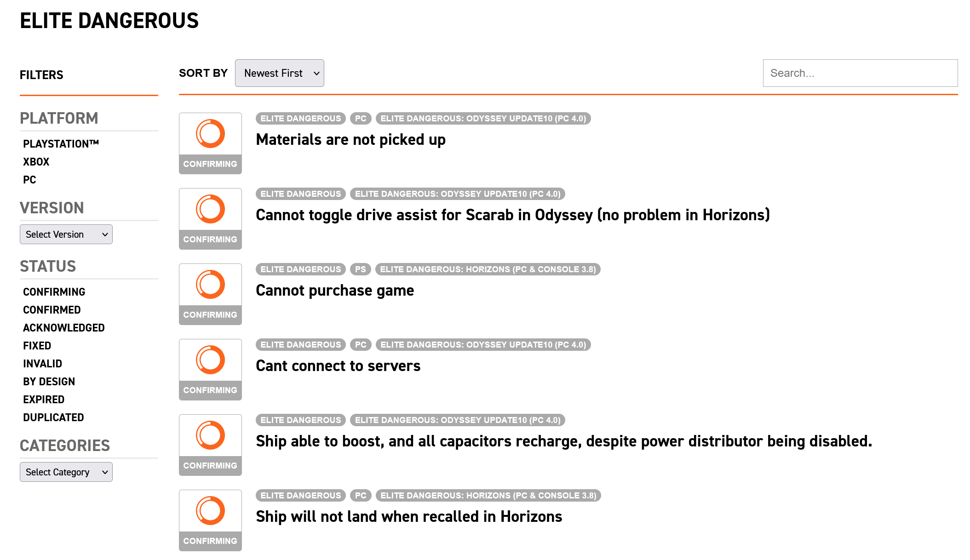This screenshot has height=560, width=970.
Task: Open issue Cannot toggle drive assist for Scarab
Action: [513, 215]
